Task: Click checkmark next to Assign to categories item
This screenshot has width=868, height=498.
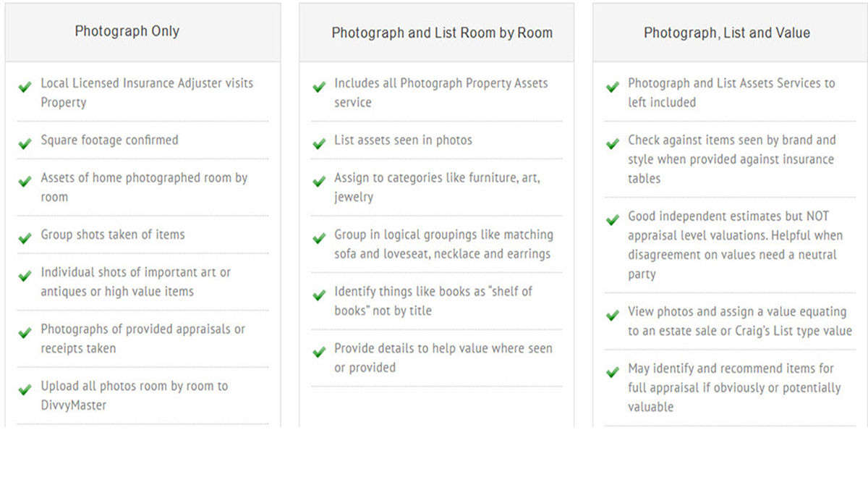Action: [x=319, y=181]
